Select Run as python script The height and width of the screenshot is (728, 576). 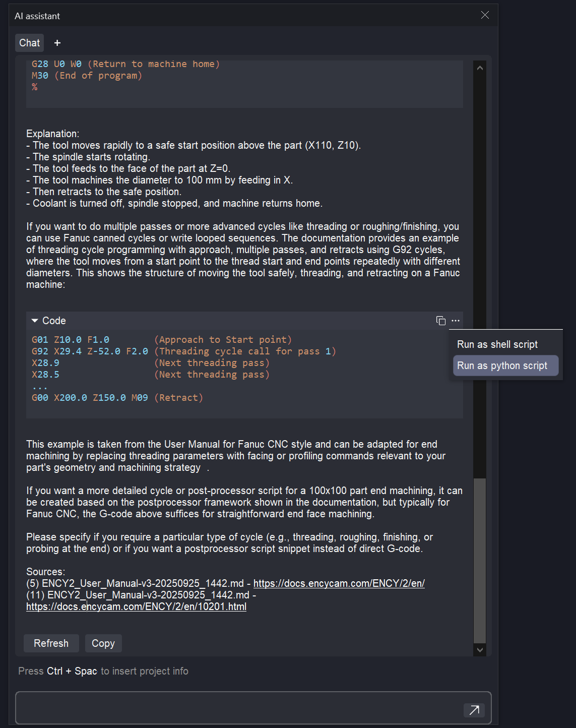502,366
